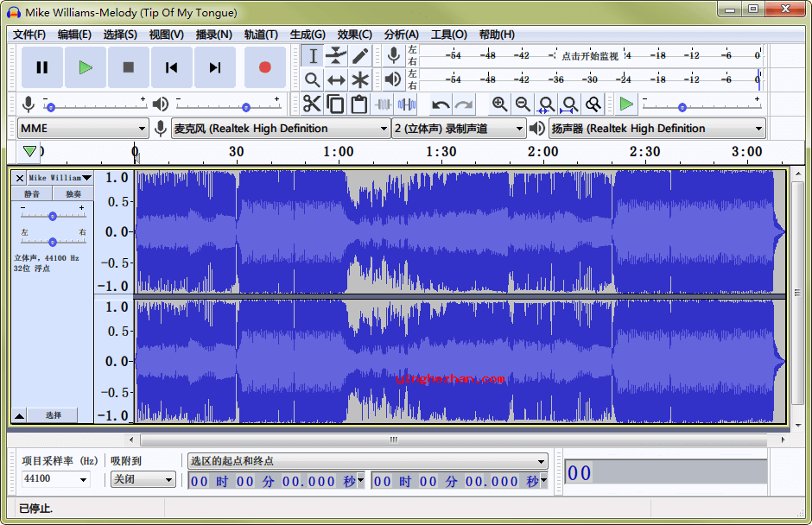
Task: Open the 分析(A) menu
Action: [x=402, y=35]
